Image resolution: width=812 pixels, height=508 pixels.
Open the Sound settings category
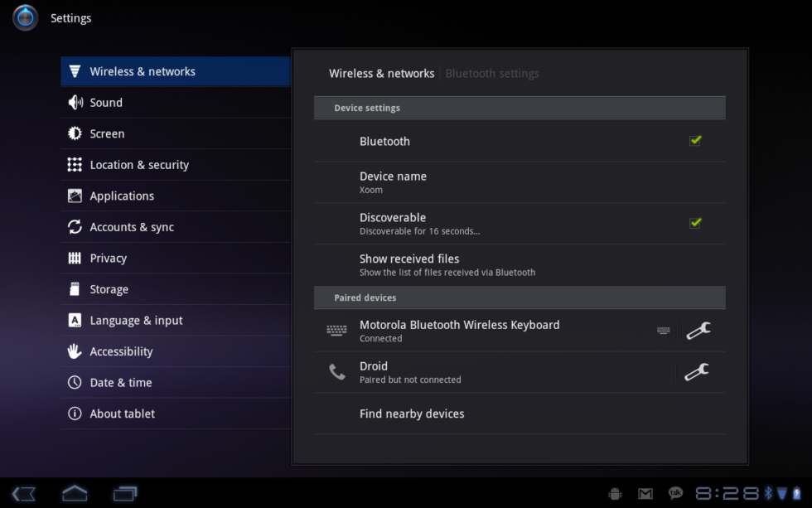click(106, 103)
